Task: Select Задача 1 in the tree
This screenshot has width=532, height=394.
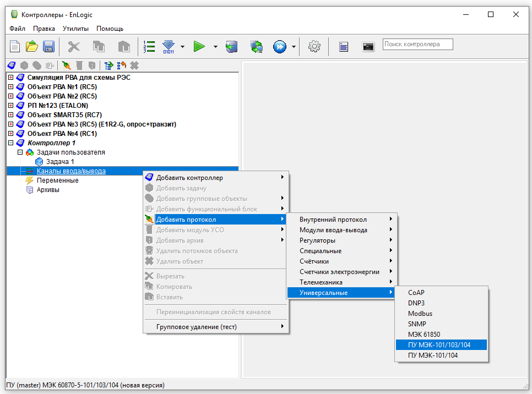Action: [59, 162]
